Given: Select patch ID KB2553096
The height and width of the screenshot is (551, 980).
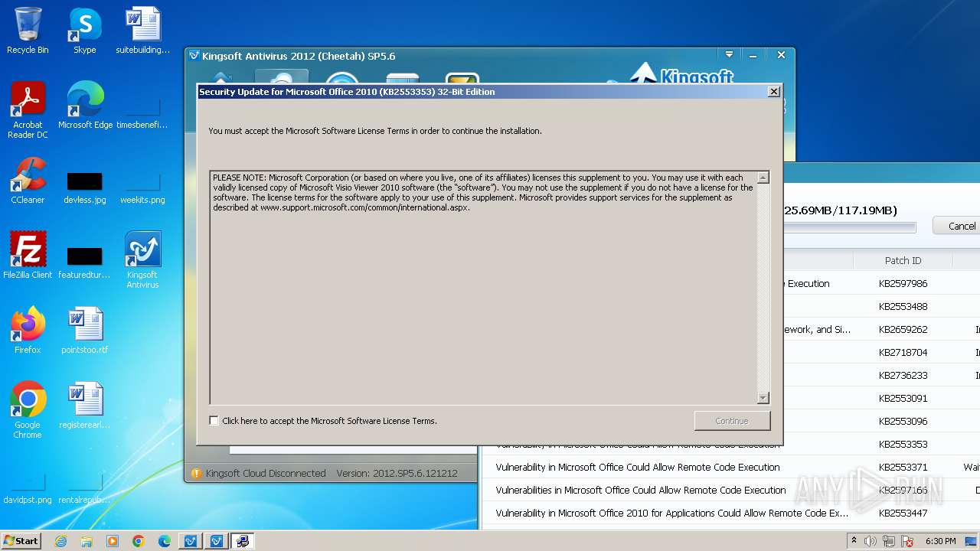Looking at the screenshot, I should (903, 421).
